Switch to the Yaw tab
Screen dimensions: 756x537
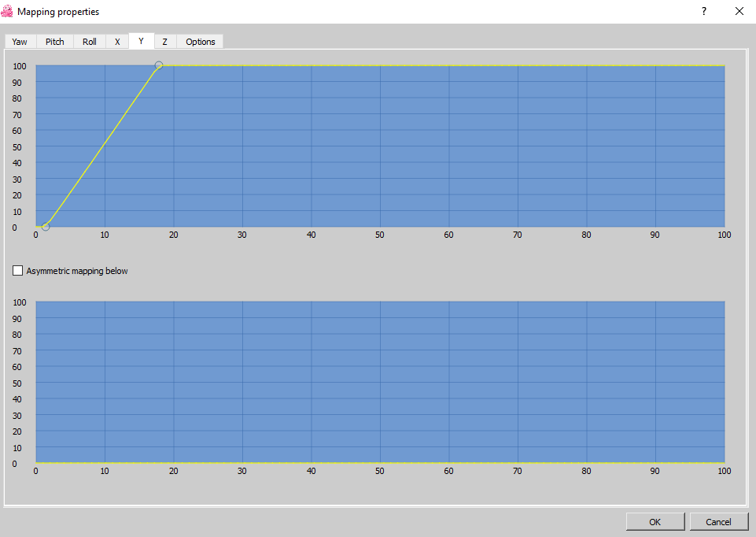[x=20, y=42]
